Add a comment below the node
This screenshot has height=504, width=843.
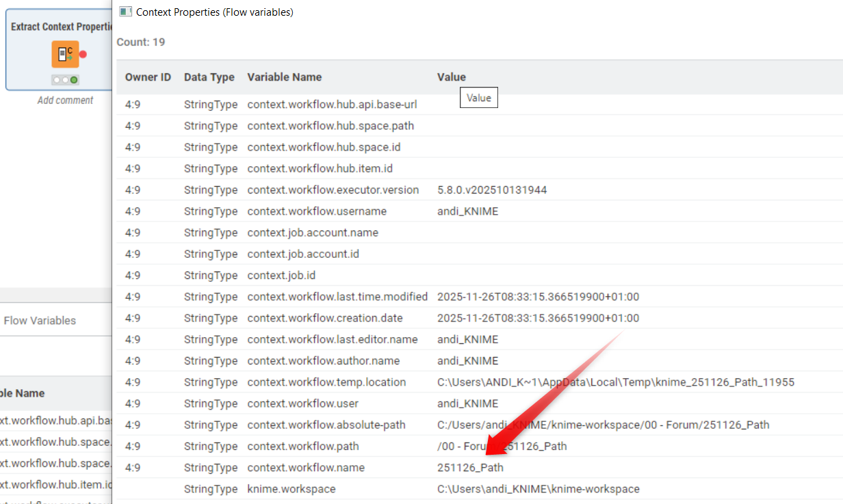click(x=65, y=100)
